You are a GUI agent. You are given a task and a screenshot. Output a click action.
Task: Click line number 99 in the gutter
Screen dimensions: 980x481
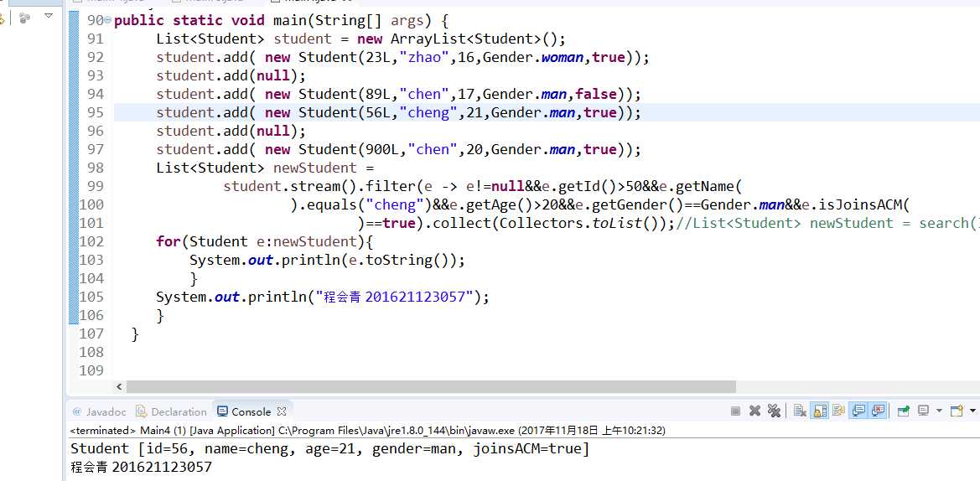click(x=95, y=186)
